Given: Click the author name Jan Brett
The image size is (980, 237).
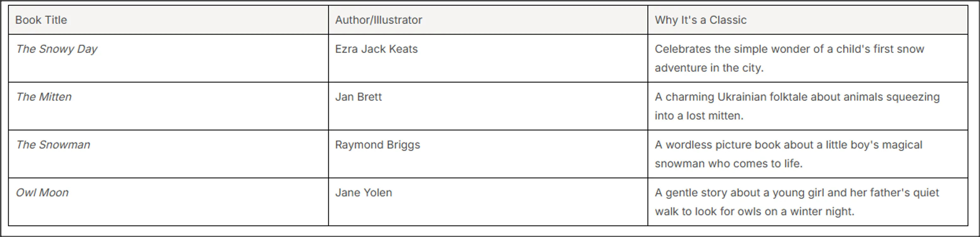Looking at the screenshot, I should (358, 97).
